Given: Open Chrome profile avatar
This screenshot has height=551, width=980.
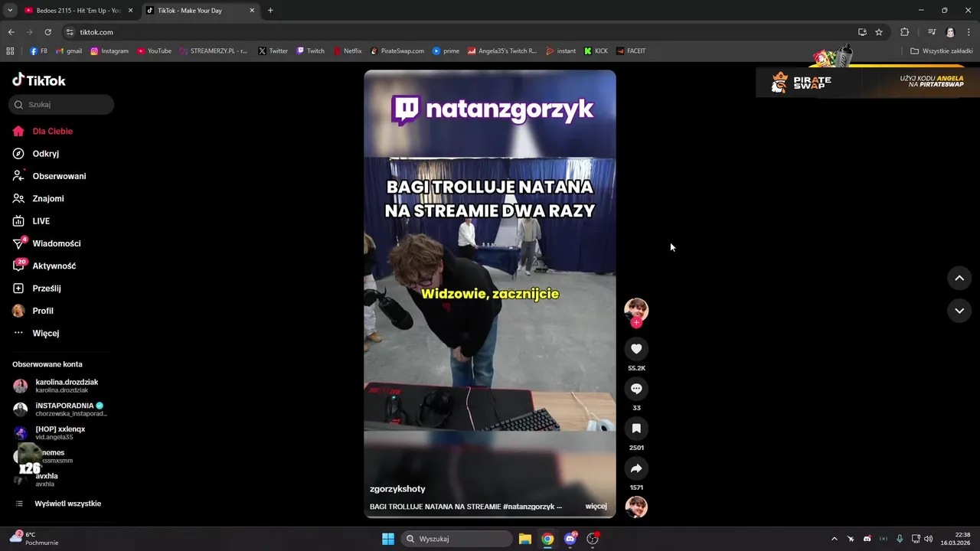Looking at the screenshot, I should (950, 32).
